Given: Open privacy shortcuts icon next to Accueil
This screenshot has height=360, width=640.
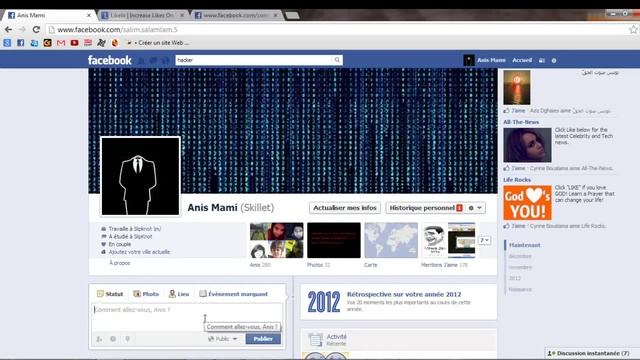Looking at the screenshot, I should click(542, 60).
